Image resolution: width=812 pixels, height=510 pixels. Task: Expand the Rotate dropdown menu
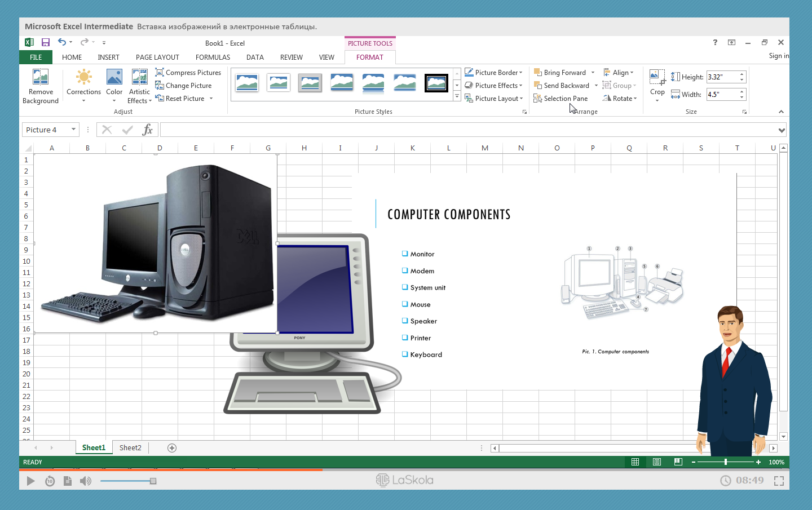(635, 99)
